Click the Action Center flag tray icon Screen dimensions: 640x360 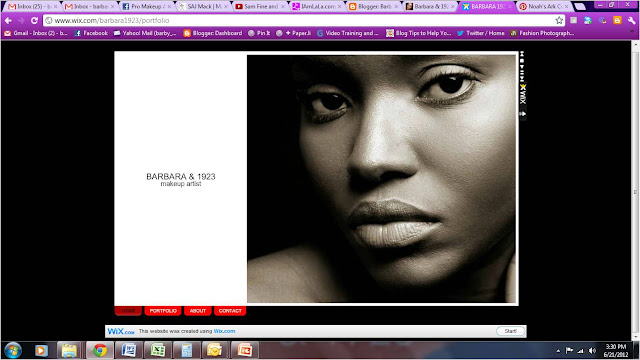click(569, 351)
